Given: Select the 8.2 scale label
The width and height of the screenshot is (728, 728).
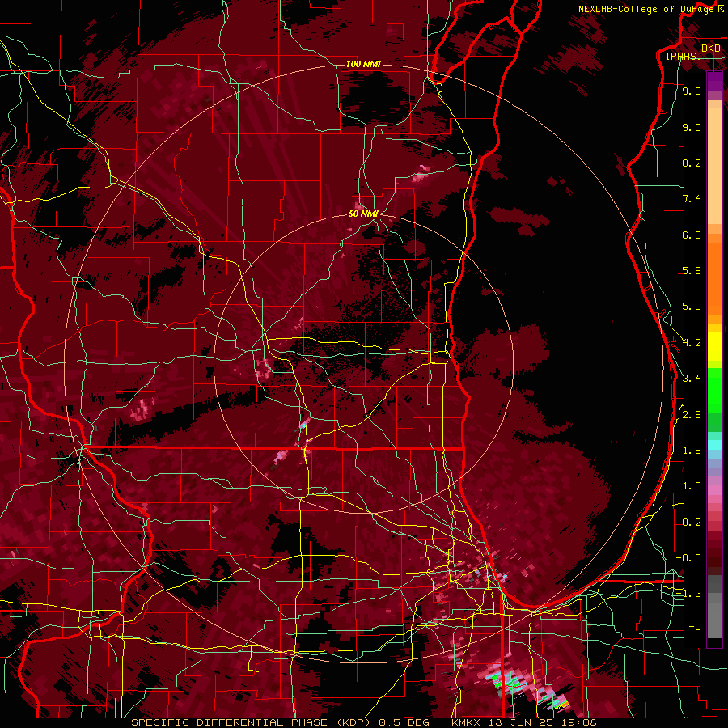Looking at the screenshot, I should coord(692,163).
